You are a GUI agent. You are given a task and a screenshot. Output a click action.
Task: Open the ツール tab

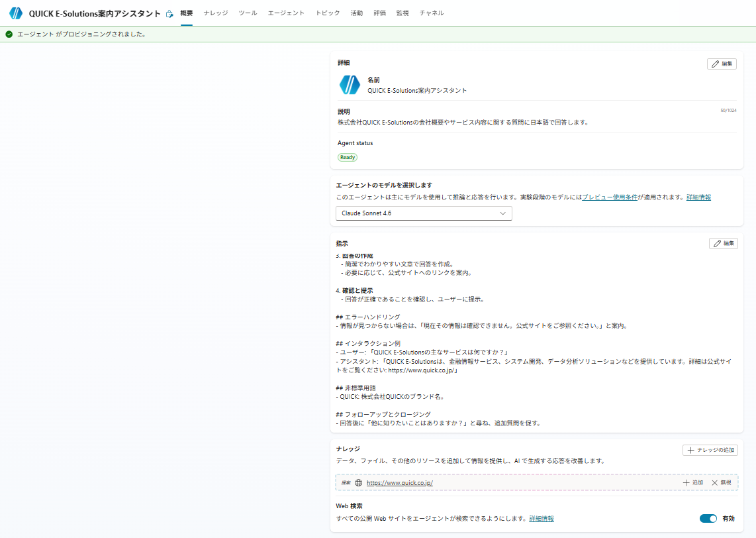tap(248, 13)
